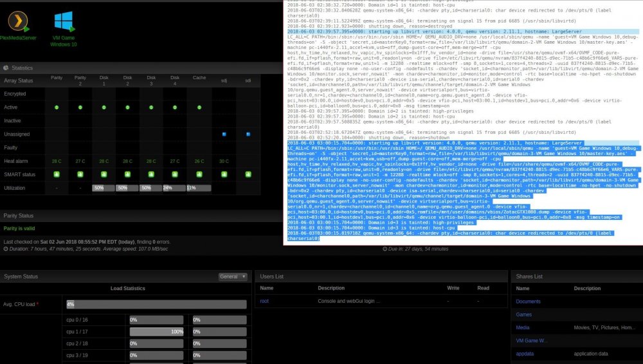This screenshot has width=643, height=364.
Task: Open sdi SMART status icon
Action: tap(248, 174)
